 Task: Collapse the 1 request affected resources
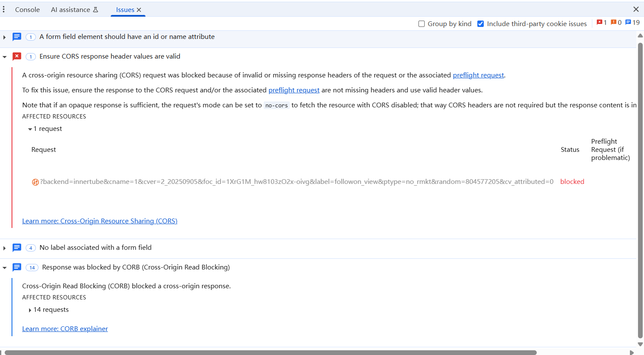tap(30, 129)
